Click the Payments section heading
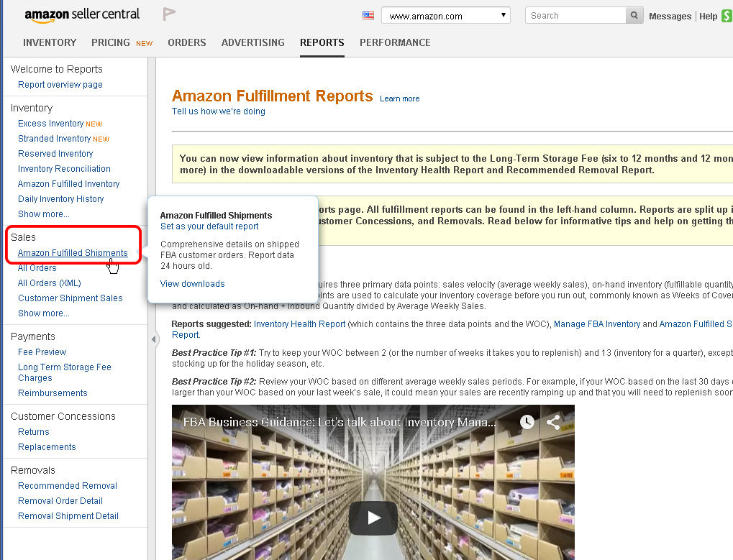The image size is (733, 560). click(x=32, y=336)
